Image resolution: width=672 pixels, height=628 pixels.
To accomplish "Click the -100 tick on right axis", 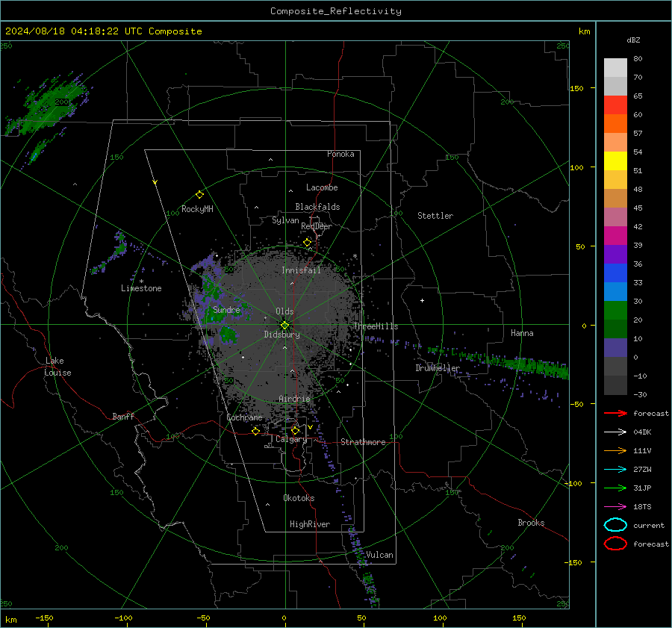I will pos(573,483).
